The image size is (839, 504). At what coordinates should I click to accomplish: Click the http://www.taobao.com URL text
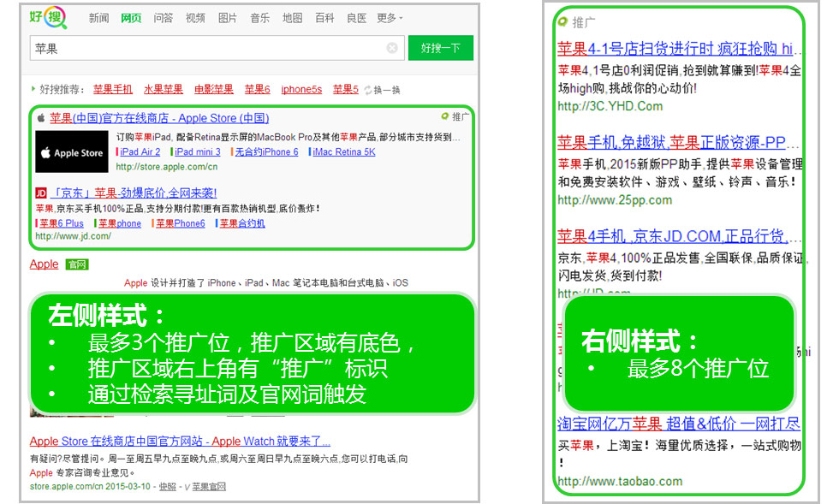pyautogui.click(x=620, y=481)
